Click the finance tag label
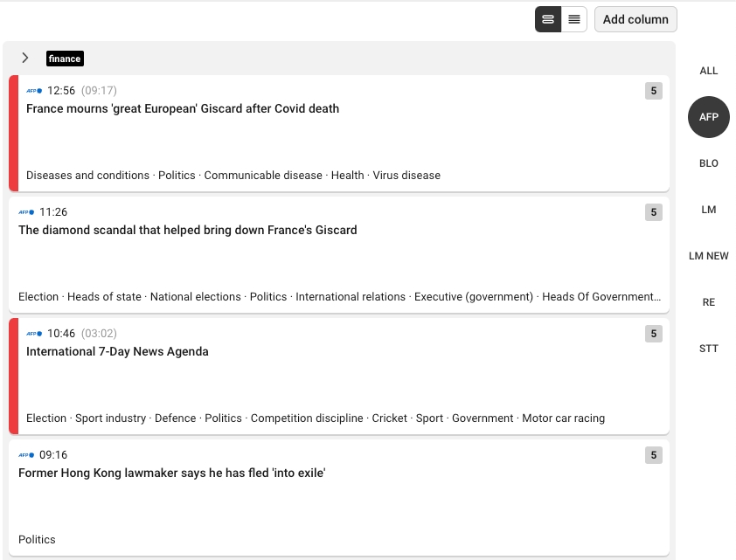This screenshot has height=560, width=736. [65, 59]
